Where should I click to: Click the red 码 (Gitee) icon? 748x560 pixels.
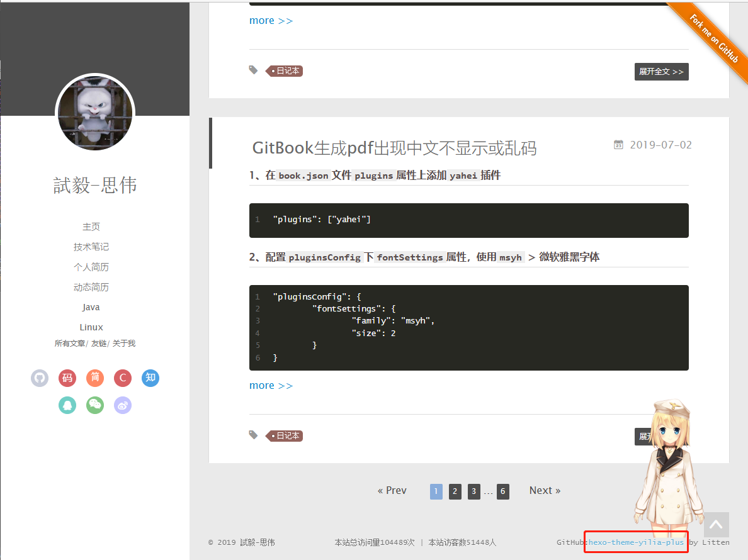tap(67, 378)
